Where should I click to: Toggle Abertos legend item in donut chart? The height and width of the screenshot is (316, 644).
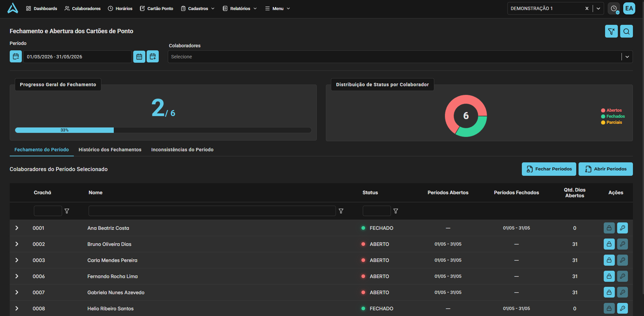(611, 110)
